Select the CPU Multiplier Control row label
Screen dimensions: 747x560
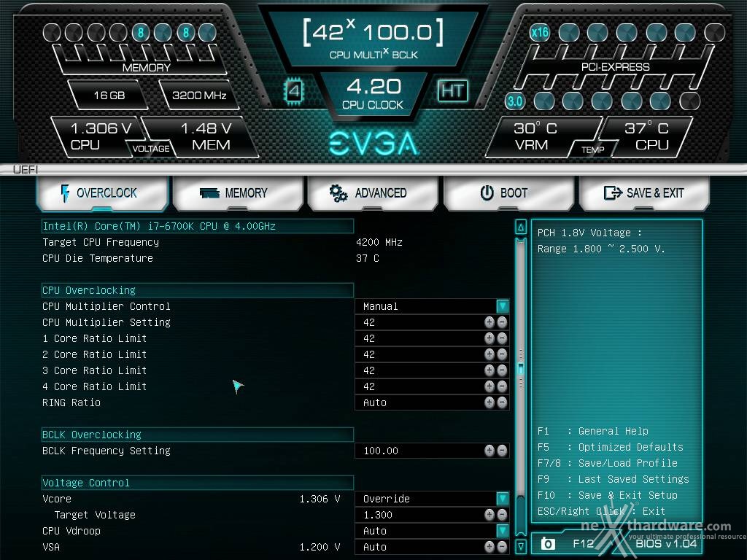[107, 306]
